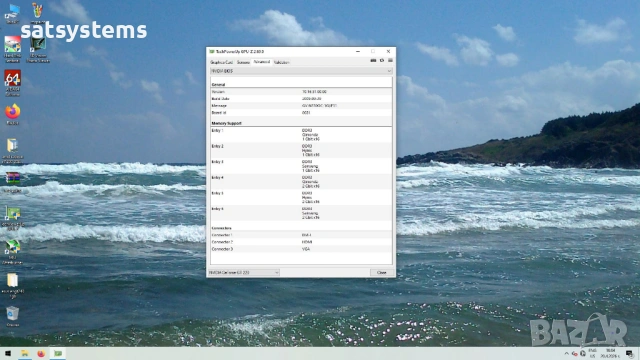Select the Entry 2 memory row
The height and width of the screenshot is (360, 640).
click(x=301, y=150)
